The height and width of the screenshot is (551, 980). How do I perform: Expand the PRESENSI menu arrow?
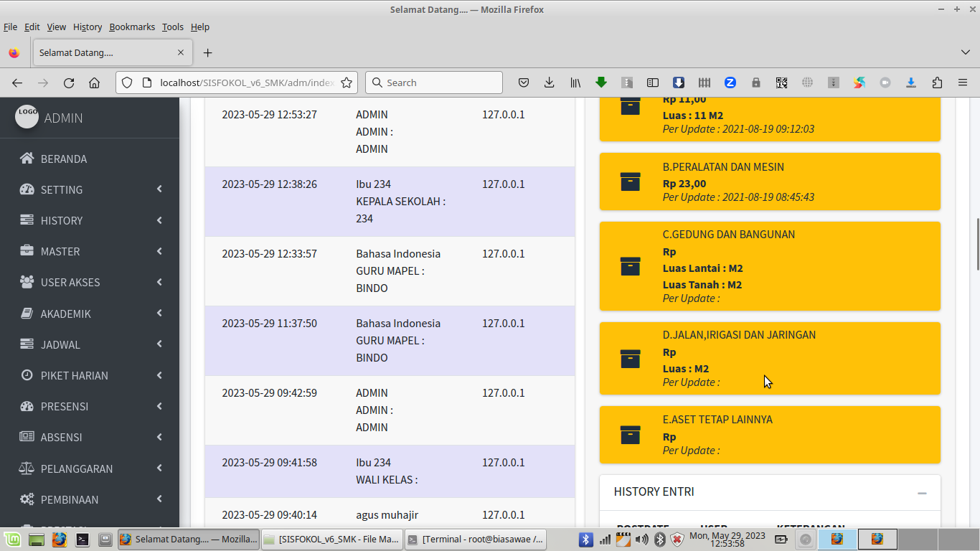(x=159, y=406)
